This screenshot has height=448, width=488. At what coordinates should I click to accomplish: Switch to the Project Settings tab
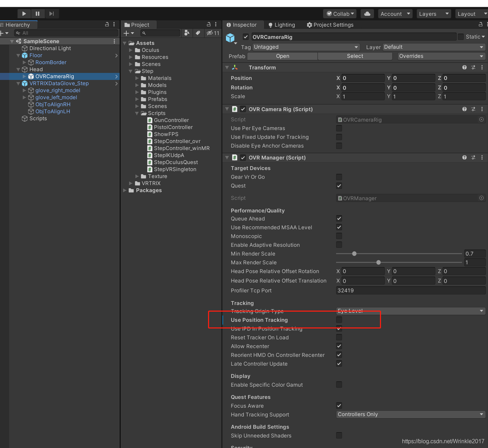coord(330,25)
